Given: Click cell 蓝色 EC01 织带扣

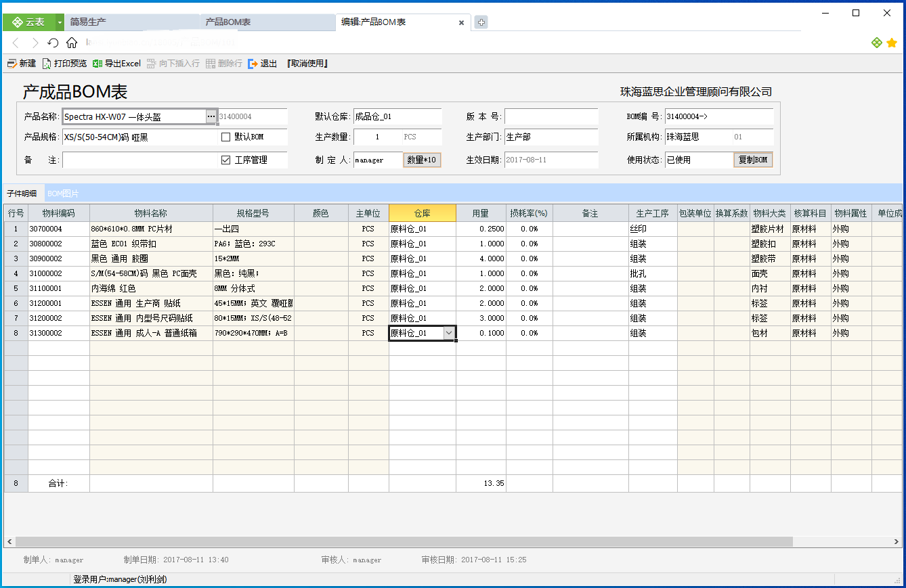Looking at the screenshot, I should 151,244.
